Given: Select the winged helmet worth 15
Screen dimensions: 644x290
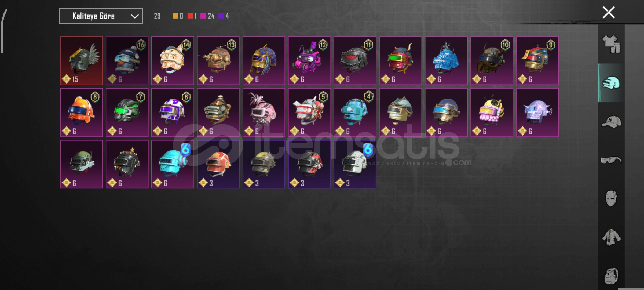Looking at the screenshot, I should click(x=81, y=61).
